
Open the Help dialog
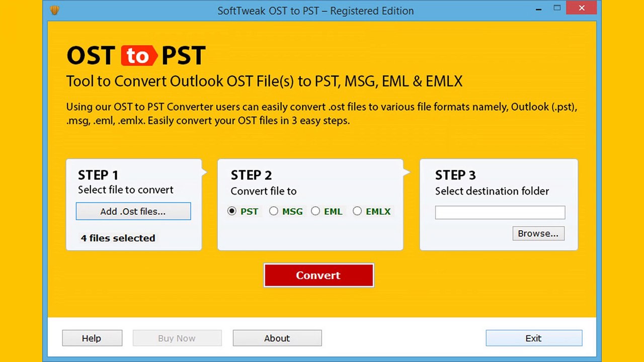pyautogui.click(x=92, y=338)
